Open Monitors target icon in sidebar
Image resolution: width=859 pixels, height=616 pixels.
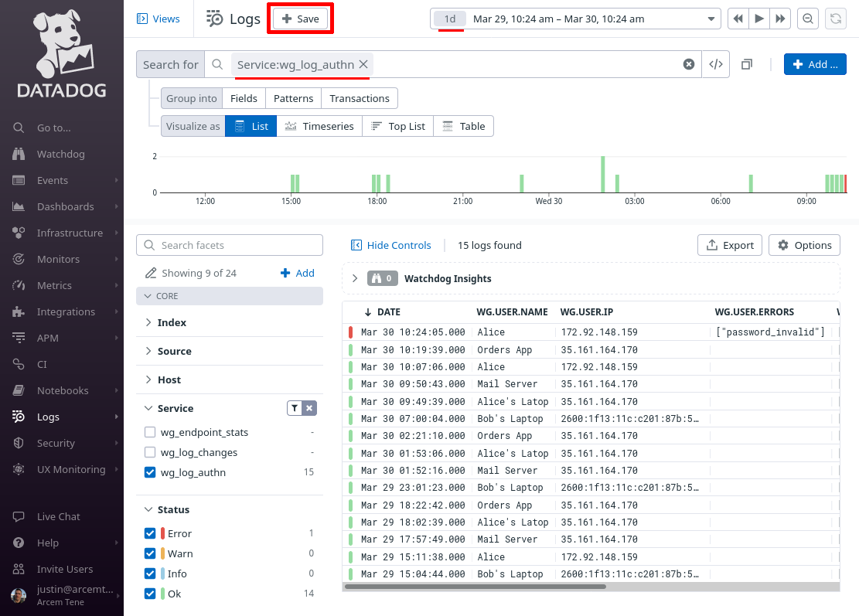(x=19, y=259)
